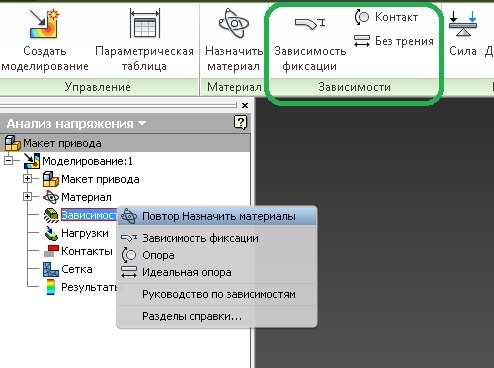Click the root Макет привода assembly icon

(13, 143)
